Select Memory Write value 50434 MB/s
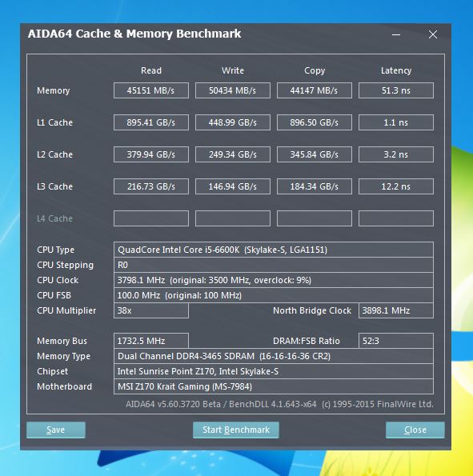Image resolution: width=473 pixels, height=476 pixels. pyautogui.click(x=233, y=90)
